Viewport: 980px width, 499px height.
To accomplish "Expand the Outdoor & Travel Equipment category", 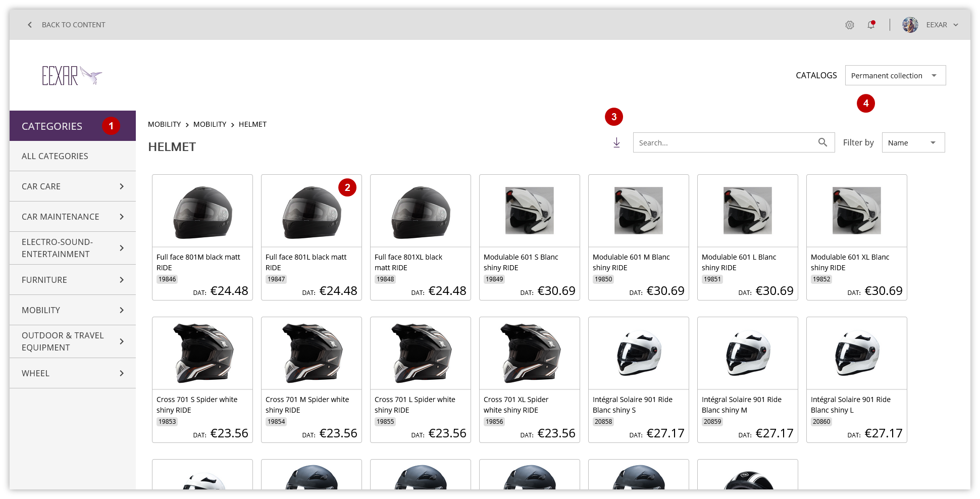I will pyautogui.click(x=122, y=341).
